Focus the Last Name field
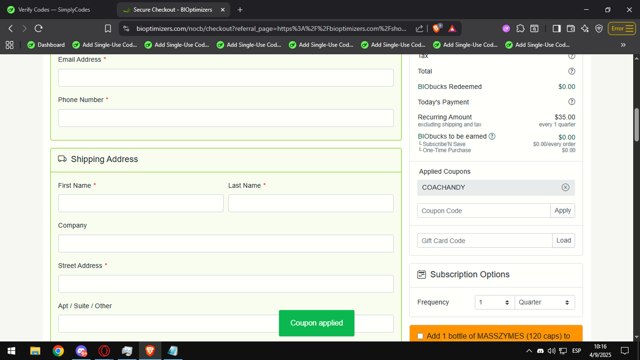640x360 pixels. (311, 203)
